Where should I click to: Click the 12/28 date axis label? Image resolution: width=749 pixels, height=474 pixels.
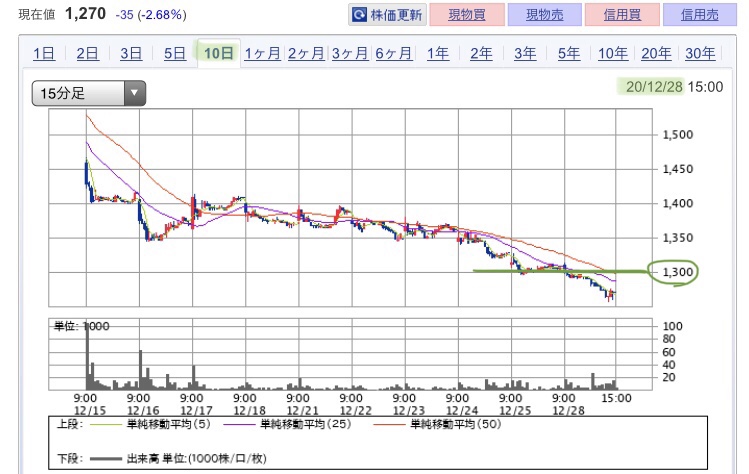(x=568, y=410)
